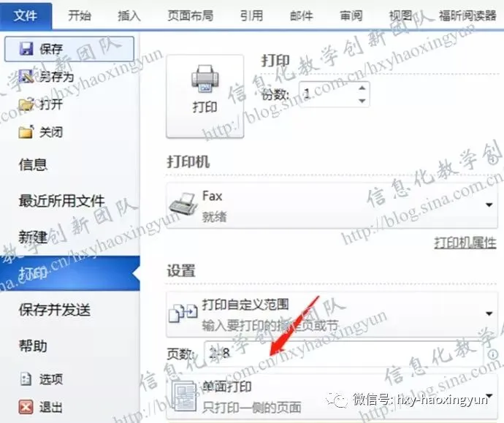Viewport: 504px width, 423px height.
Task: Open the 打印机属性 link
Action: click(x=465, y=243)
